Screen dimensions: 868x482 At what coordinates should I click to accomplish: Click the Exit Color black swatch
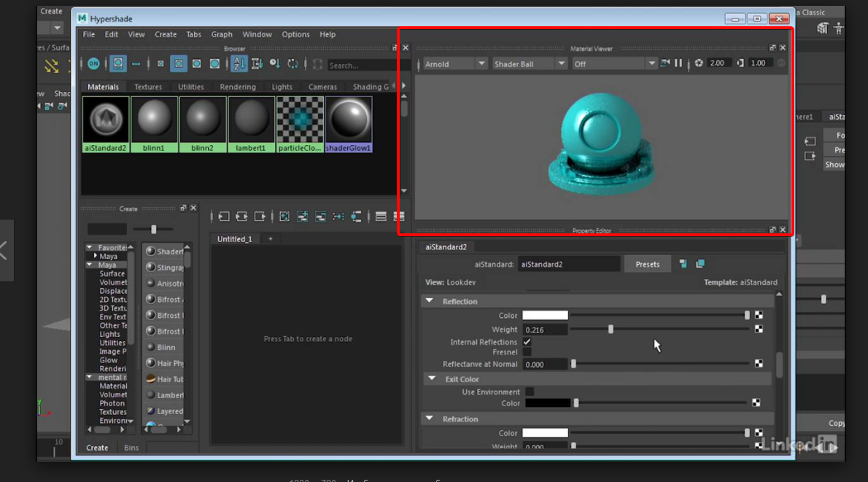[x=548, y=403]
